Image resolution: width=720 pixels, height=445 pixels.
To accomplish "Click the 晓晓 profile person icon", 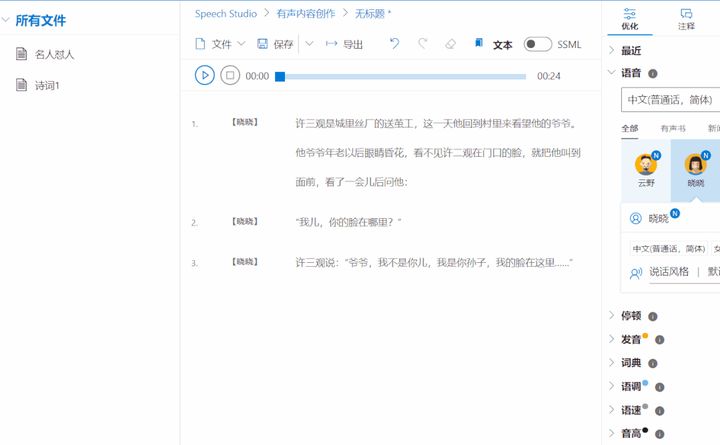I will coord(636,218).
